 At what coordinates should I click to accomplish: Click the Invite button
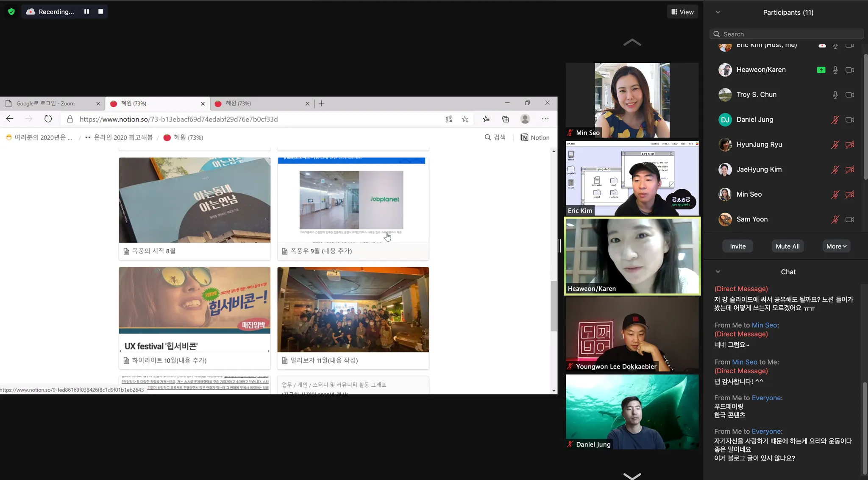tap(737, 246)
